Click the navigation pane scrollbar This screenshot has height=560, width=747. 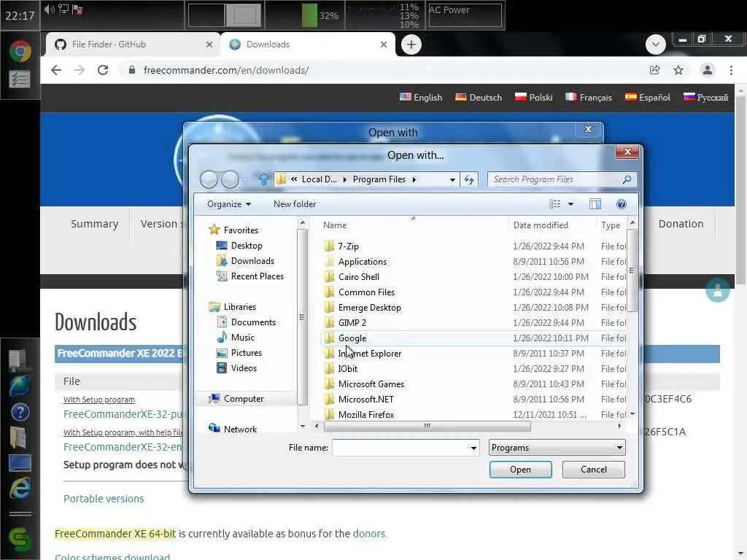302,316
